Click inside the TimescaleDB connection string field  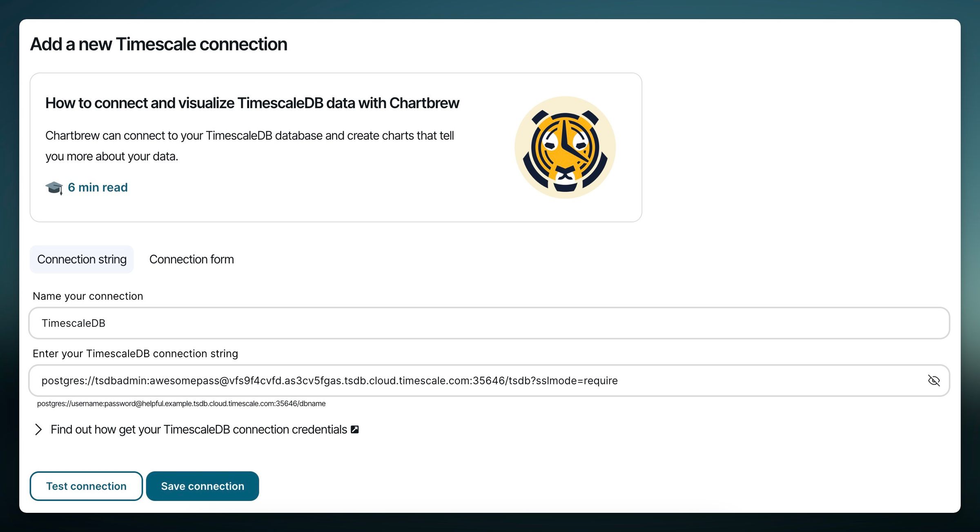click(327, 381)
